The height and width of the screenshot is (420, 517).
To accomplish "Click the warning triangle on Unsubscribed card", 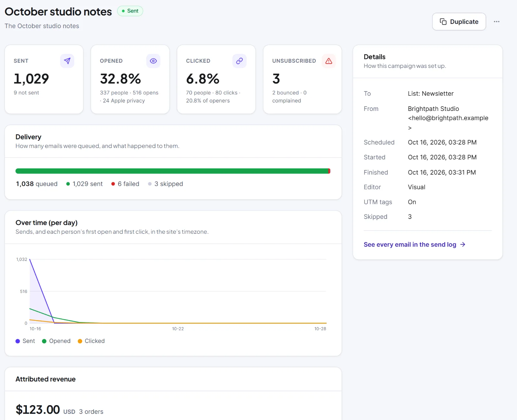I will 329,61.
